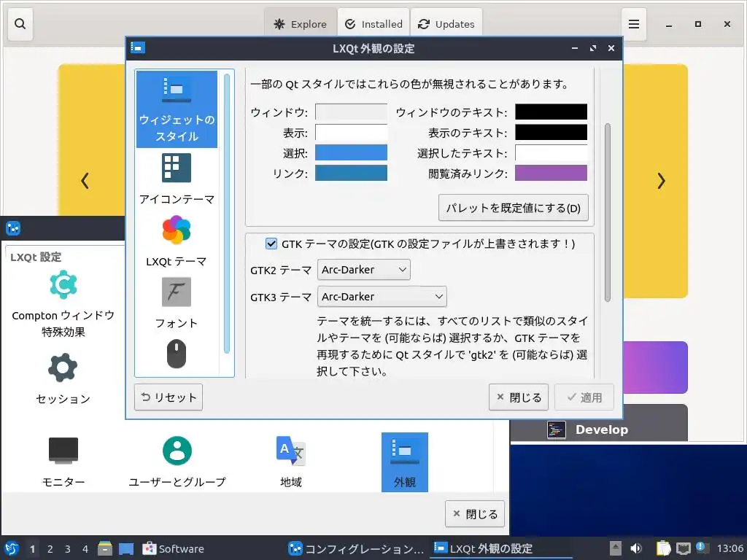
Task: Activate the コンフィグレーション taskbar entry
Action: 356,548
